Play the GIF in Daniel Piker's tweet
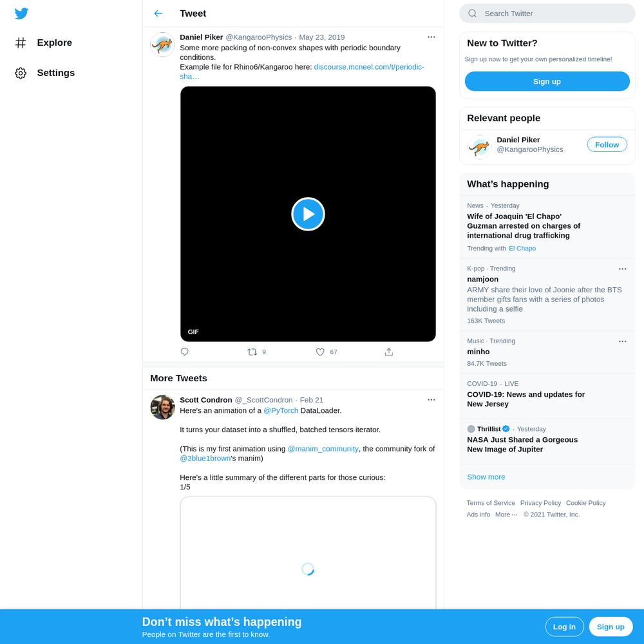Viewport: 644px width, 644px height. (x=308, y=214)
